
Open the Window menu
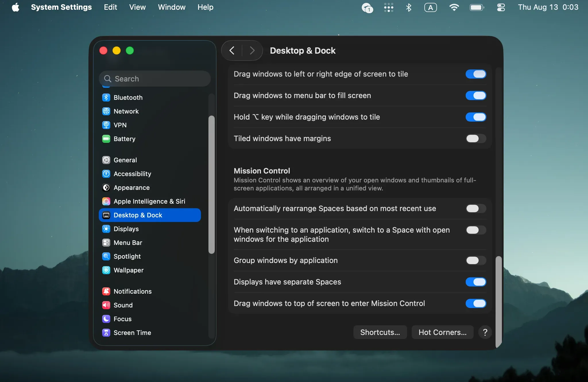tap(172, 7)
